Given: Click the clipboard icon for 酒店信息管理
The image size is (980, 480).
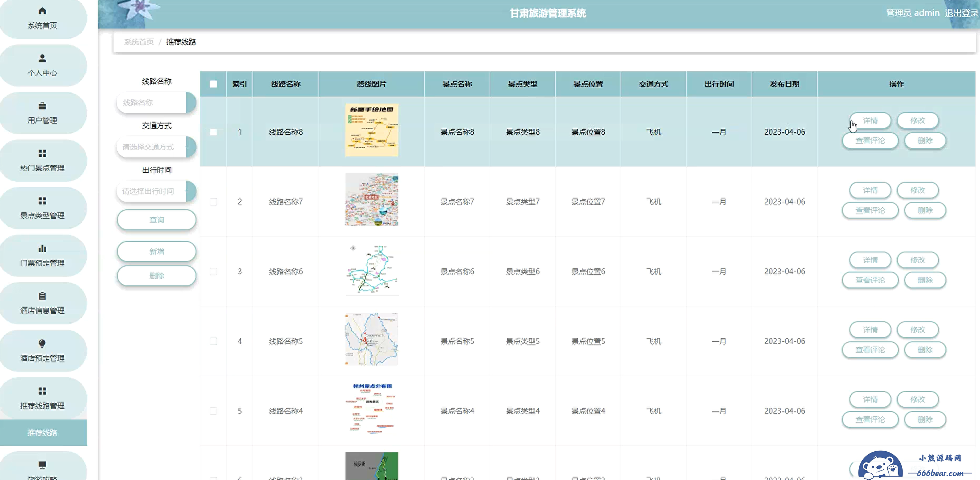Looking at the screenshot, I should (x=42, y=296).
